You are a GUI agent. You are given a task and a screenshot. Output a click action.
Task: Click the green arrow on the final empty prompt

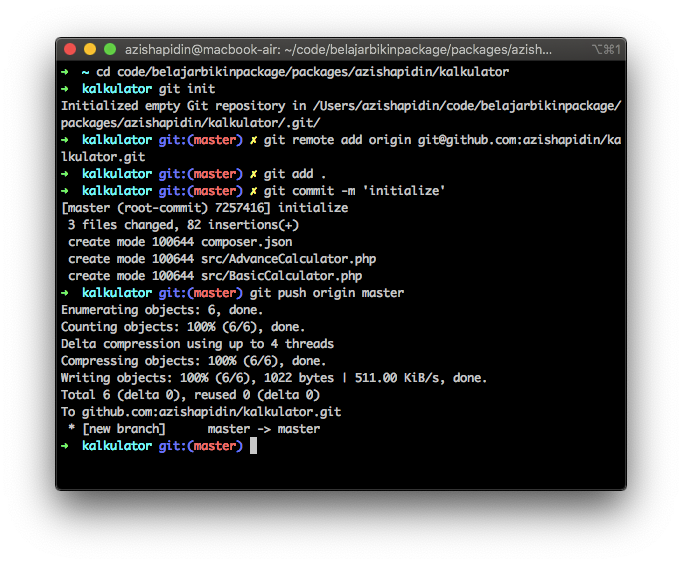[x=65, y=446]
